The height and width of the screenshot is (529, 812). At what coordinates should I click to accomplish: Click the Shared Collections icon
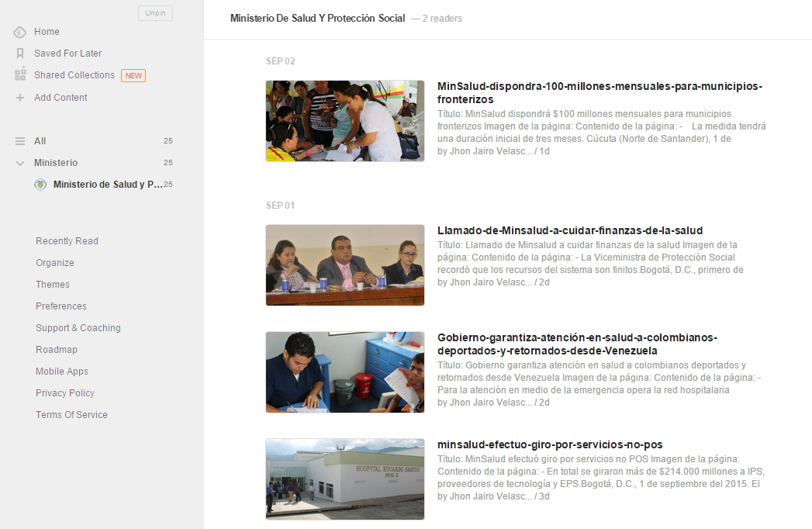tap(19, 75)
